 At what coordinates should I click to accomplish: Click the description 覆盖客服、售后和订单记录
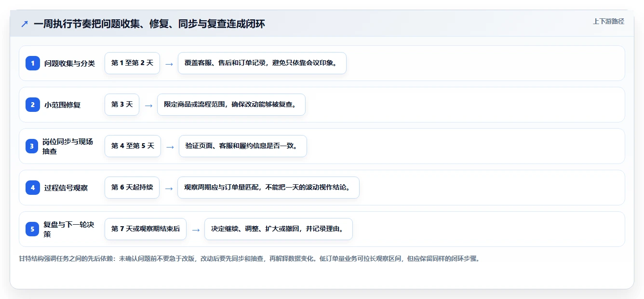[262, 63]
